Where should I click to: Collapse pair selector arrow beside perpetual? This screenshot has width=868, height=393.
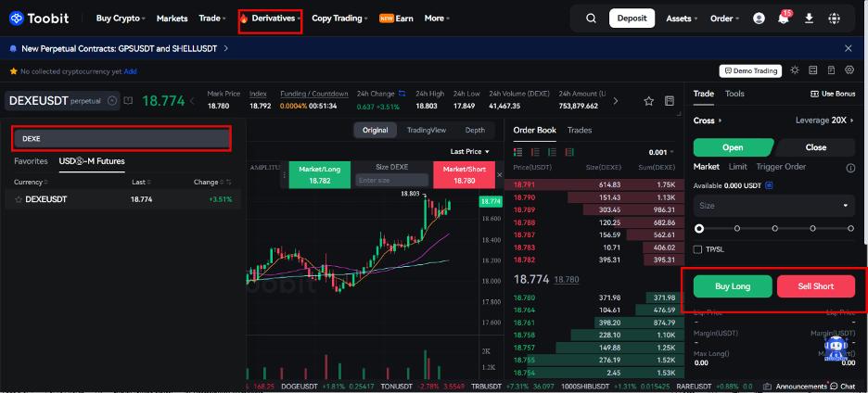112,101
